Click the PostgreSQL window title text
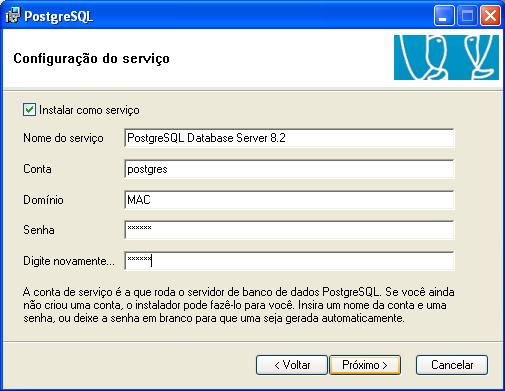Image resolution: width=505 pixels, height=391 pixels. click(x=58, y=16)
